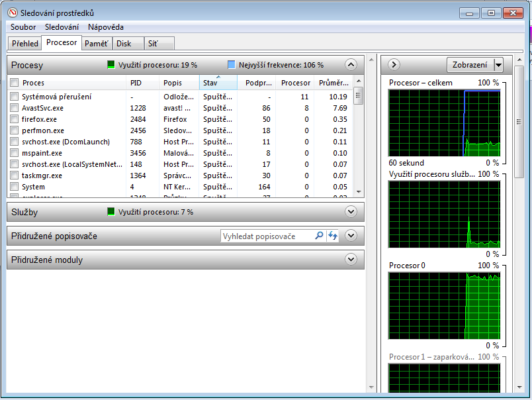Check the svchost.exe (LocalSystemNet...) checkbox
The image size is (532, 400).
(15, 164)
